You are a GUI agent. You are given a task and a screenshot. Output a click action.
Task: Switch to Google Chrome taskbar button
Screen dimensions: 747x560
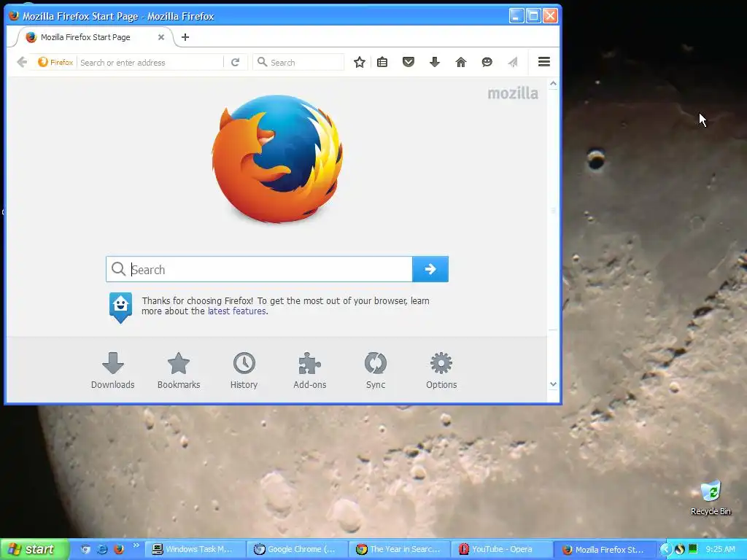(x=298, y=549)
